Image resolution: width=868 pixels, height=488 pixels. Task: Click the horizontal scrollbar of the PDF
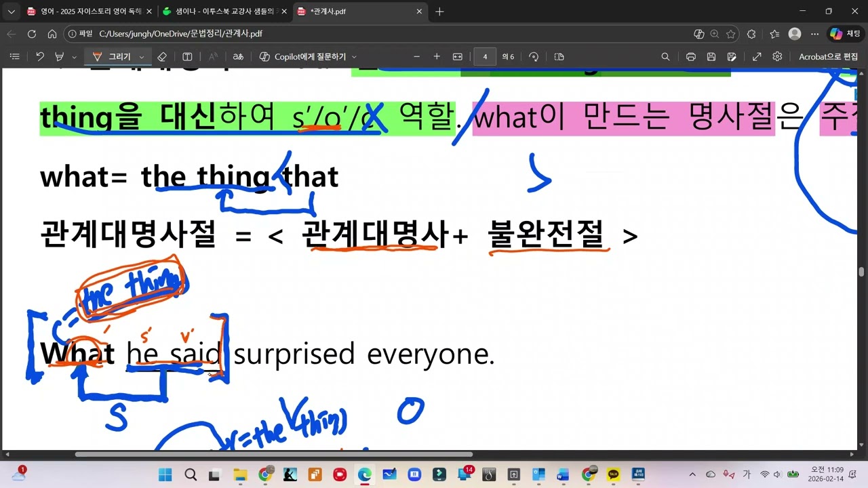[274, 455]
